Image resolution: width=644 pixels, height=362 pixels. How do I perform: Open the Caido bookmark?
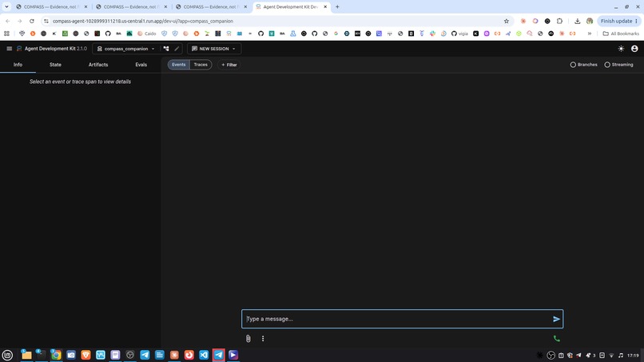[147, 34]
